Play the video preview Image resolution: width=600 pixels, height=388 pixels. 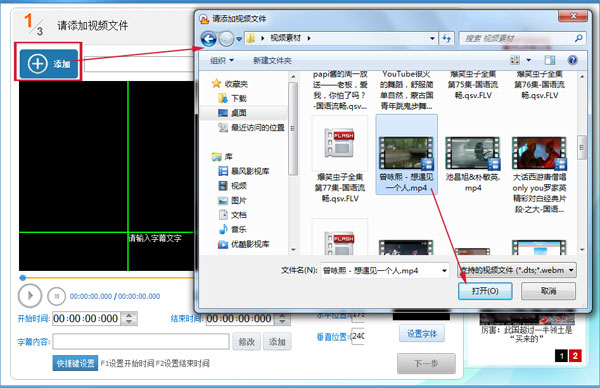tap(29, 296)
